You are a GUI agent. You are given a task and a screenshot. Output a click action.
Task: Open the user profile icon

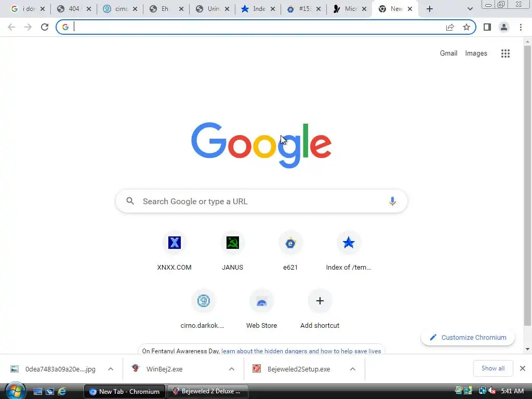[x=504, y=27]
